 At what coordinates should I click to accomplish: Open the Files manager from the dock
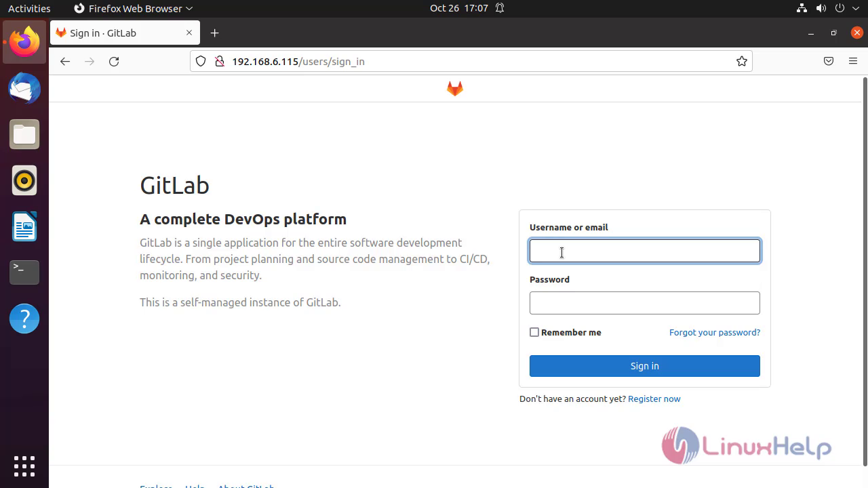[24, 134]
